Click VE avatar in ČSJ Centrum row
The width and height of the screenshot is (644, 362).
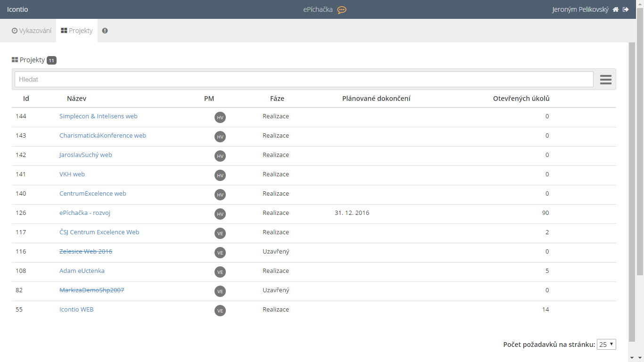(220, 233)
